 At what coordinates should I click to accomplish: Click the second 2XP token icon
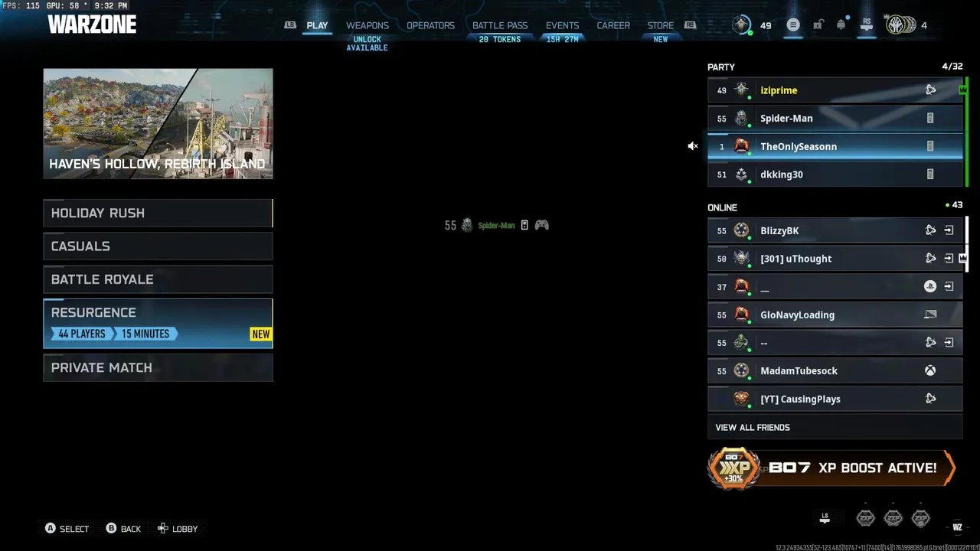893,518
